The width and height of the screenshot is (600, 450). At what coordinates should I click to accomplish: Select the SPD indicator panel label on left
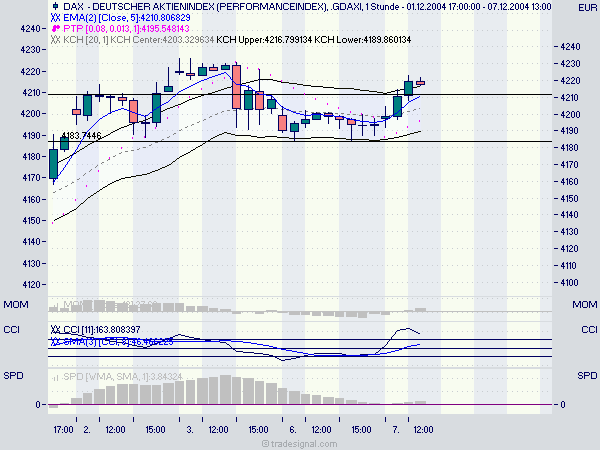click(x=13, y=376)
